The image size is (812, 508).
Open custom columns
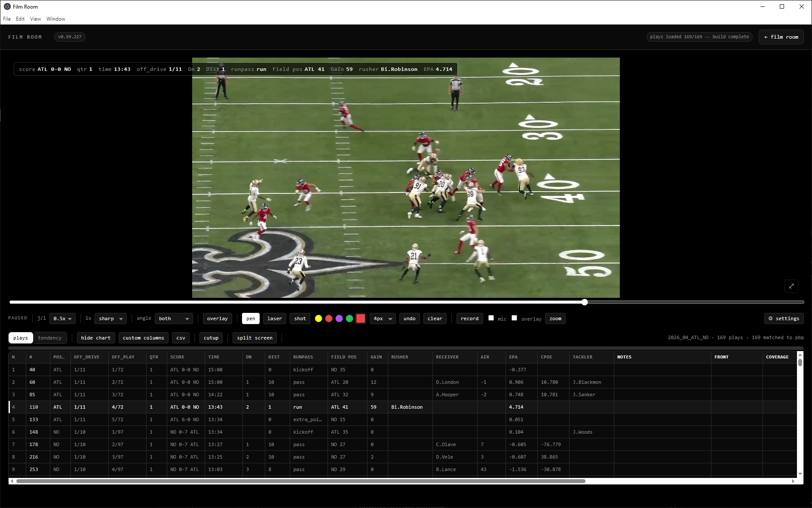point(144,338)
